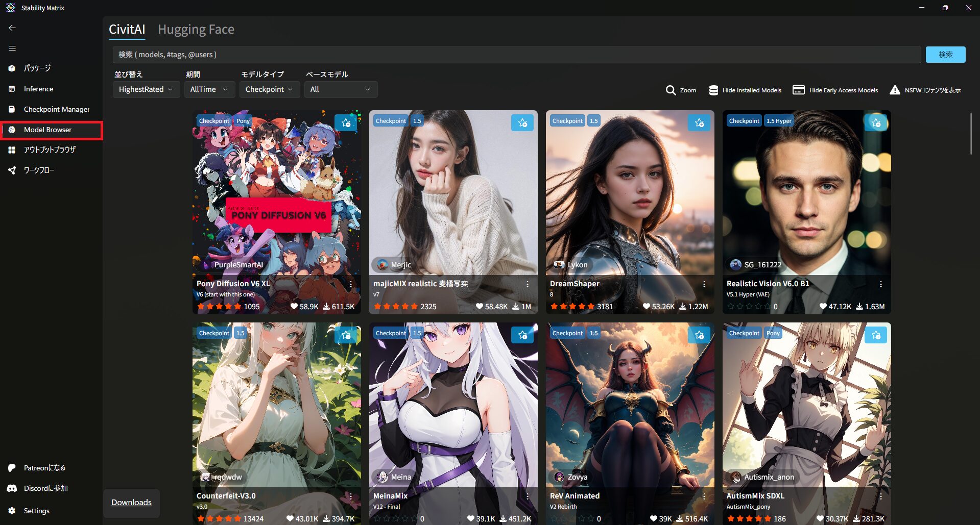Viewport: 980px width, 525px height.
Task: Click the favorite star icon on DreamShaper card
Action: coord(699,123)
